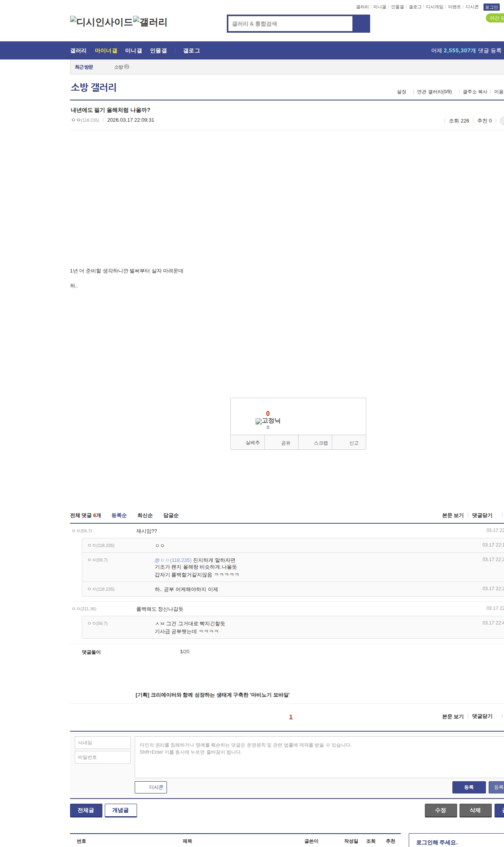Open the 디시콘 header link
The height and width of the screenshot is (847, 504).
472,7
